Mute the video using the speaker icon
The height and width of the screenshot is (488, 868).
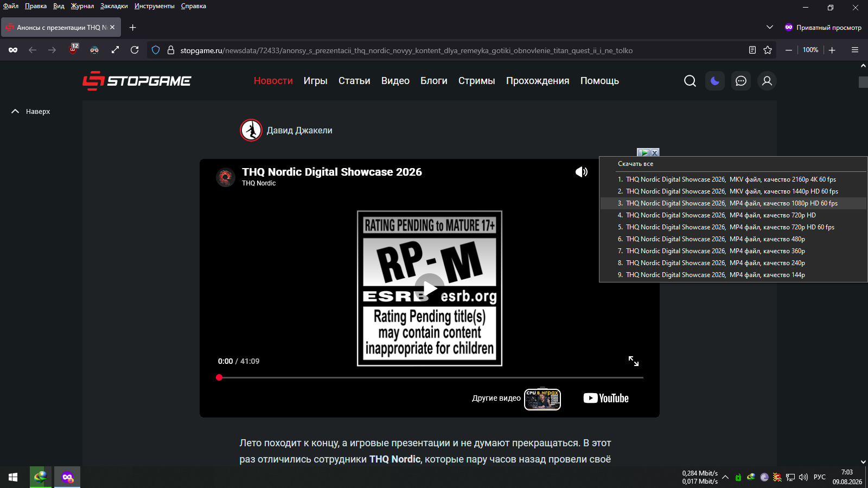click(582, 172)
